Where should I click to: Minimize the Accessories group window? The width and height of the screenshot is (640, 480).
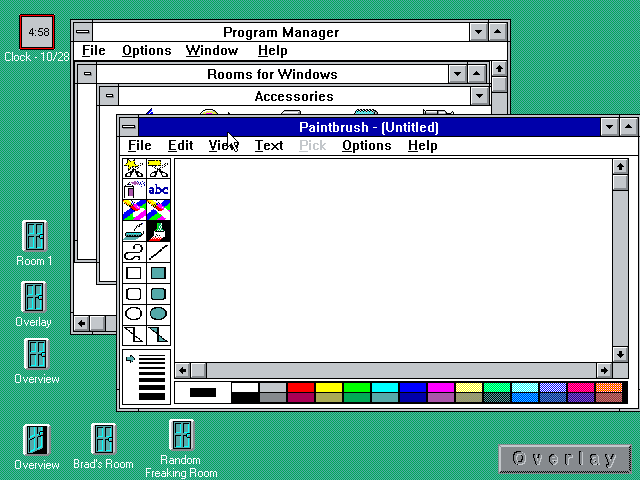click(480, 96)
